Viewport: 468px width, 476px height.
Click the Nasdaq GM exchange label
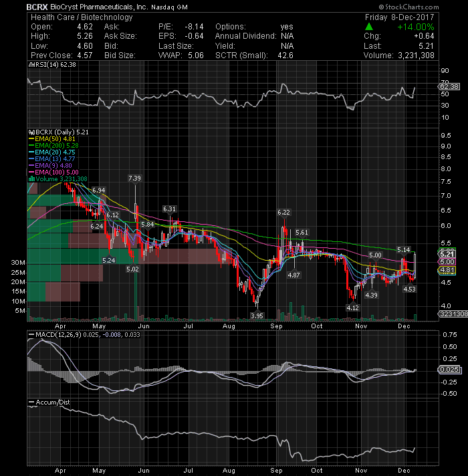pos(169,7)
